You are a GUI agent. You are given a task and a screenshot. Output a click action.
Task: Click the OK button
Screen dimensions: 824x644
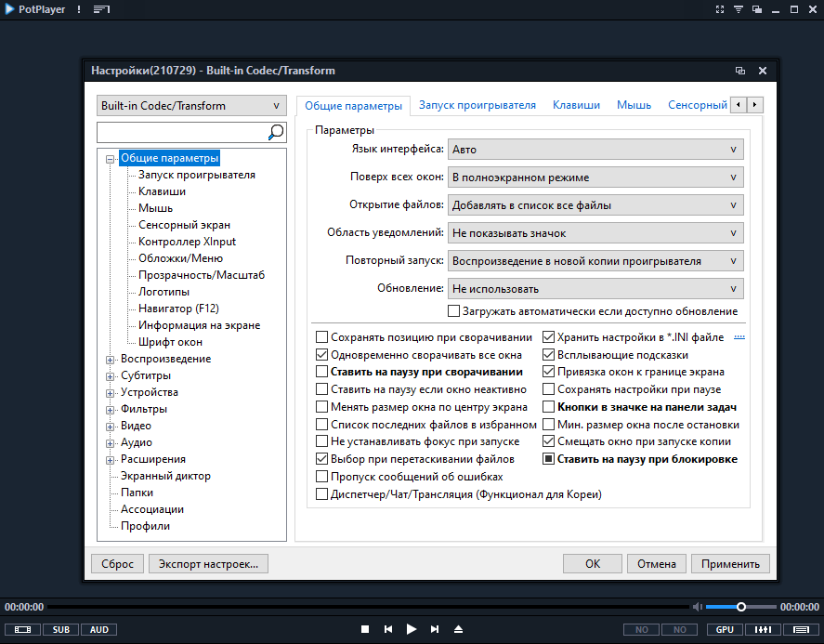click(x=593, y=563)
